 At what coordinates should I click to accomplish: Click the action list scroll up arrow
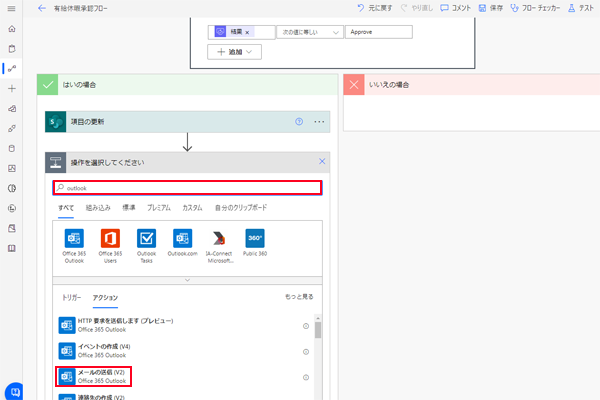click(x=318, y=318)
